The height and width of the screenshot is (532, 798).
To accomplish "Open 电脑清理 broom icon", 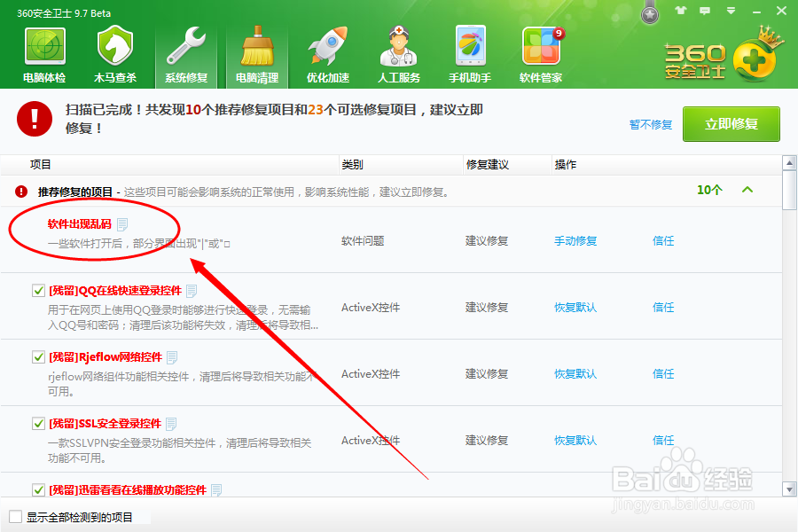I will click(257, 47).
